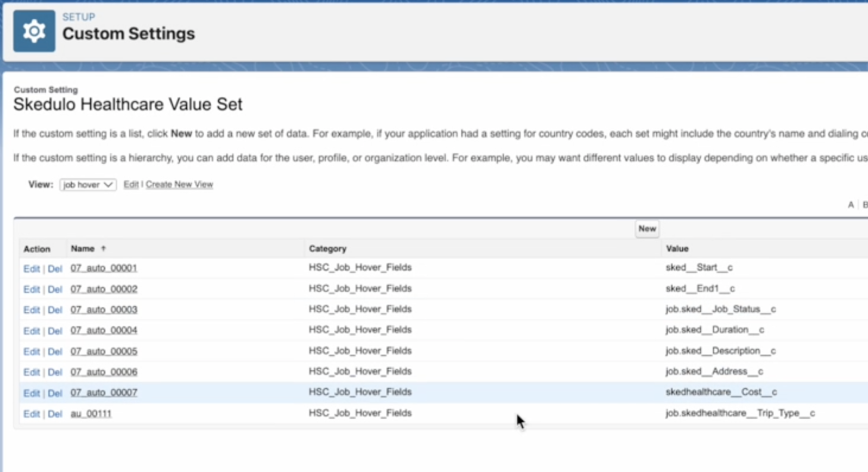Delete the 07_auto_00003 record
This screenshot has height=472, width=868.
(55, 310)
